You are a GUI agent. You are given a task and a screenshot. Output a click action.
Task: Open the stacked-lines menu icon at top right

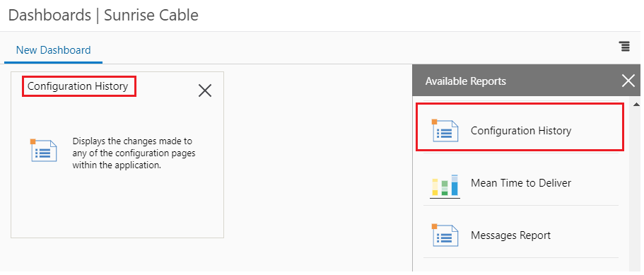(624, 47)
